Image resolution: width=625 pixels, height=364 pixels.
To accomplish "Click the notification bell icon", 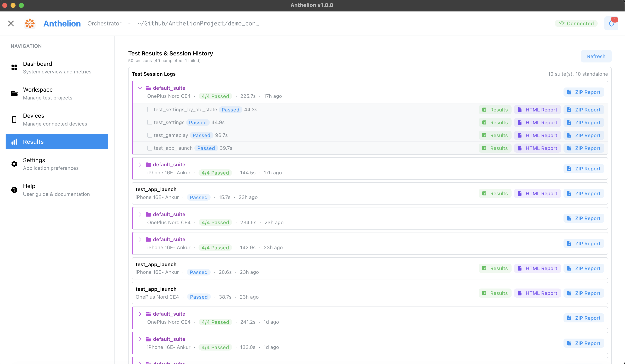I will click(x=611, y=24).
